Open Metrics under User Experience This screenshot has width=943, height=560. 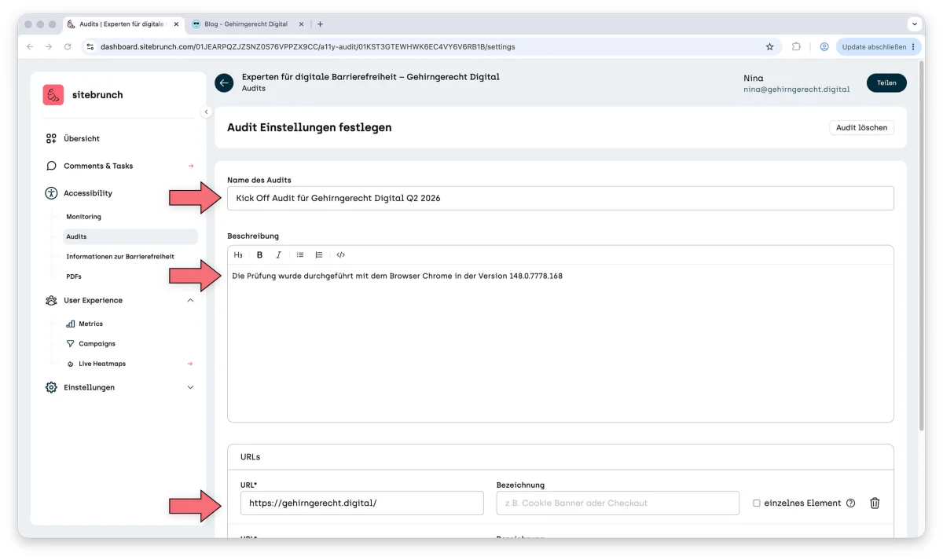(90, 324)
